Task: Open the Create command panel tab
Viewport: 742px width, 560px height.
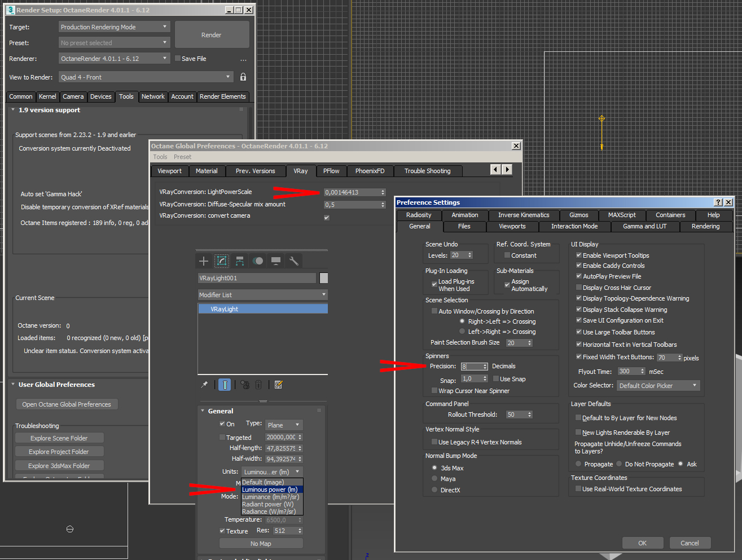Action: coord(204,261)
